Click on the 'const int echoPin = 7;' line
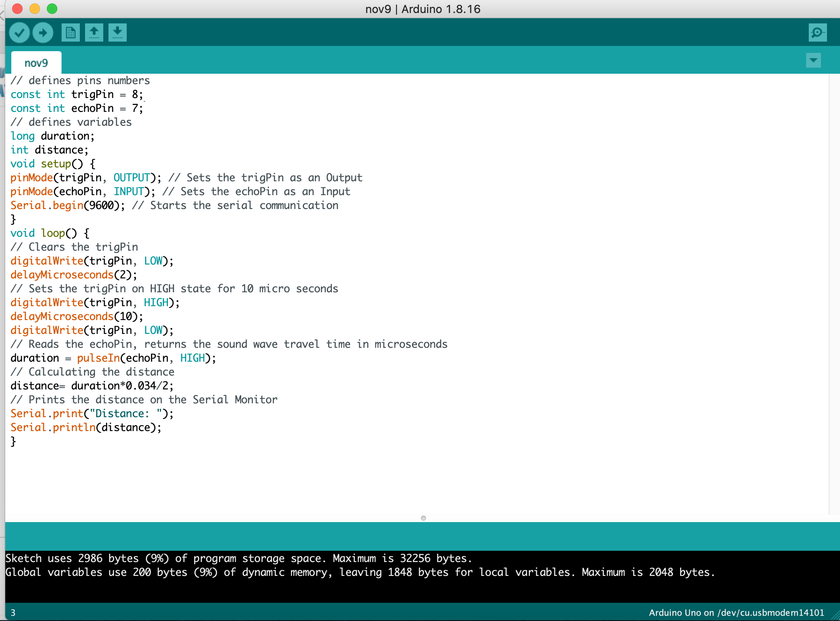 (x=77, y=108)
